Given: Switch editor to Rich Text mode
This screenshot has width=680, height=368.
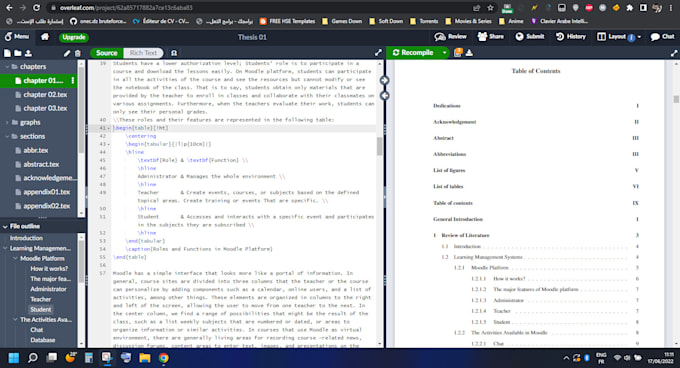Looking at the screenshot, I should [143, 53].
